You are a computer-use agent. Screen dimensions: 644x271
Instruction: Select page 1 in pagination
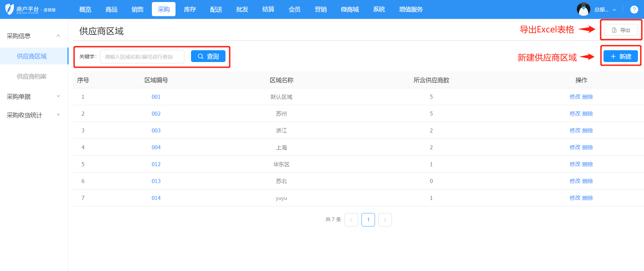pos(368,220)
